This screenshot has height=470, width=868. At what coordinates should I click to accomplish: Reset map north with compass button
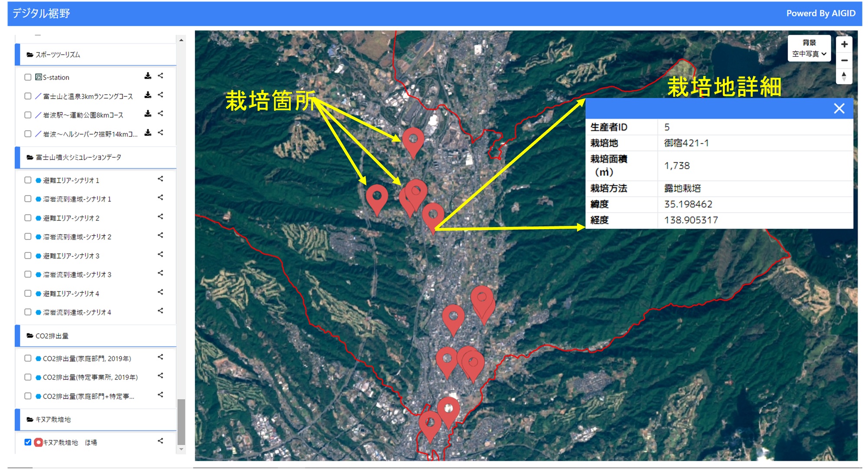844,76
